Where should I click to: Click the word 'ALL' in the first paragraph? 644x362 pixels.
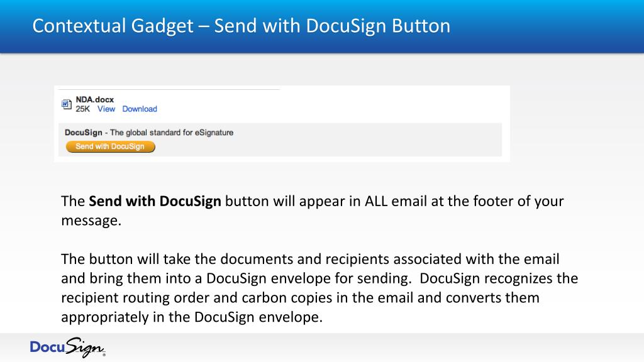coord(376,201)
